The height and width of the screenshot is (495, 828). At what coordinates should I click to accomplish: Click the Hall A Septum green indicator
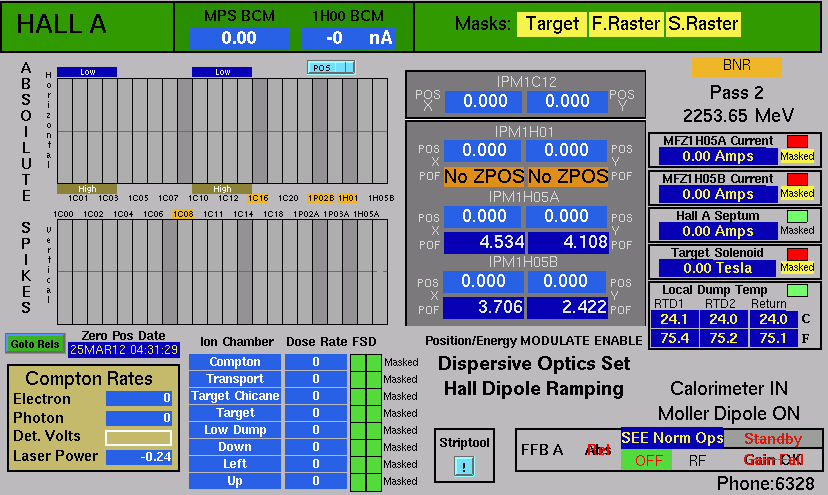point(797,216)
